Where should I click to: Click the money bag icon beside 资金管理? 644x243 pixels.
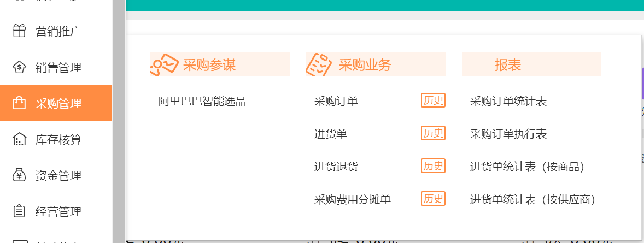(x=19, y=176)
